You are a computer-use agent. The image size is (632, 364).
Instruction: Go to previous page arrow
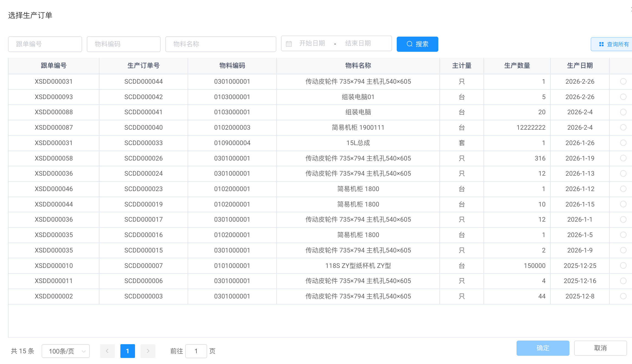pyautogui.click(x=107, y=351)
